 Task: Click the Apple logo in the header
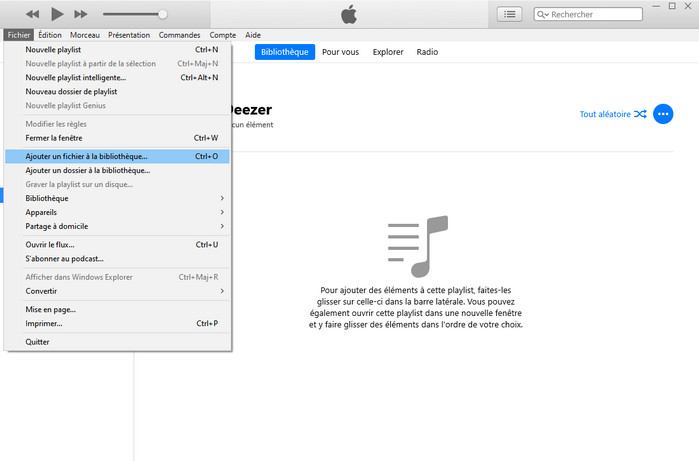tap(349, 14)
